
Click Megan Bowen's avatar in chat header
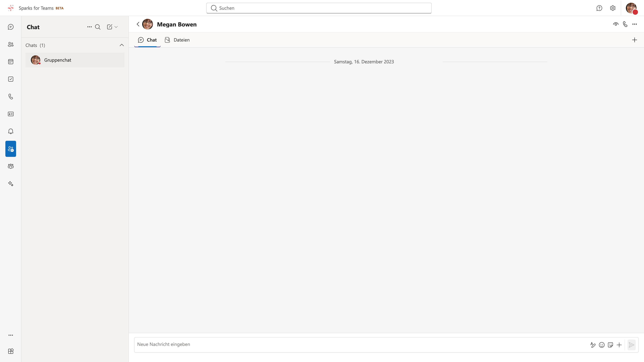[x=148, y=24]
